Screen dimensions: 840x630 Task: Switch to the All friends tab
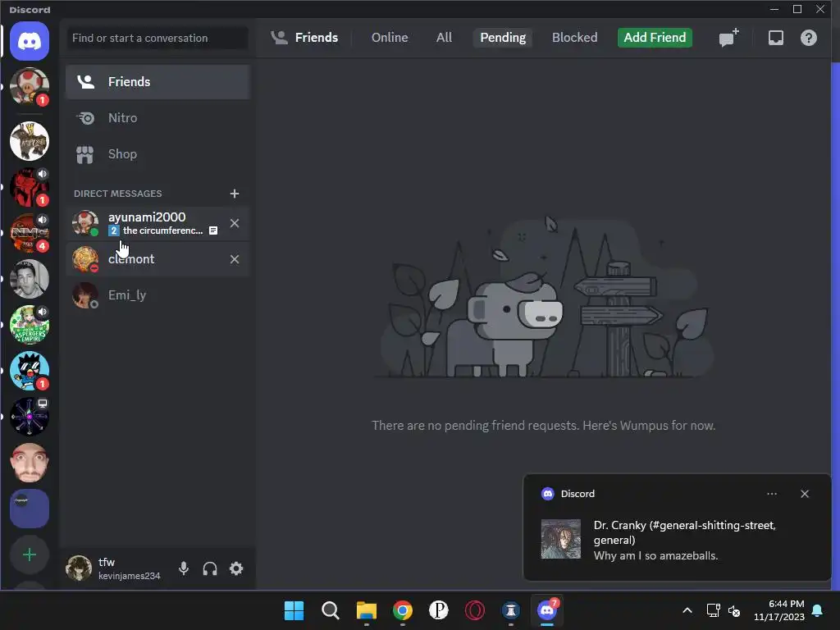pos(444,38)
